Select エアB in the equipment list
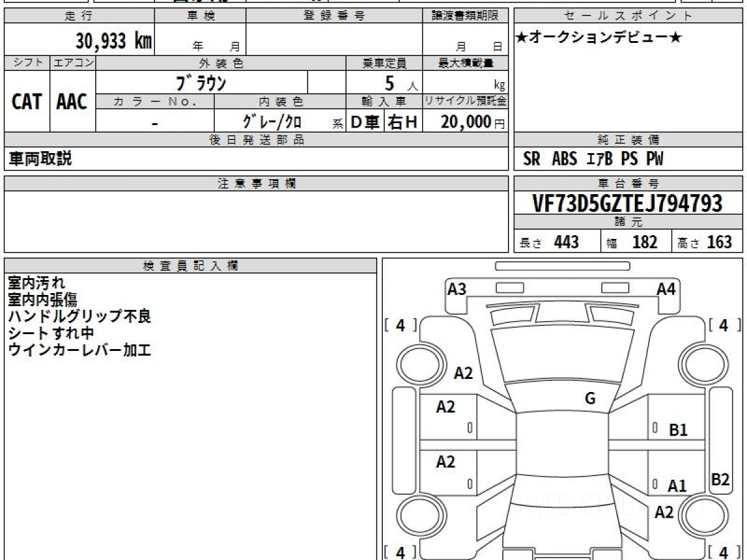The height and width of the screenshot is (560, 747). [600, 159]
